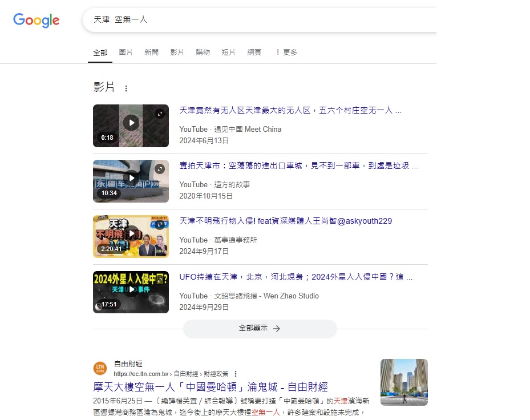Image resolution: width=530 pixels, height=420 pixels.
Task: Click the date 2020年10月15日
Action: 206,196
